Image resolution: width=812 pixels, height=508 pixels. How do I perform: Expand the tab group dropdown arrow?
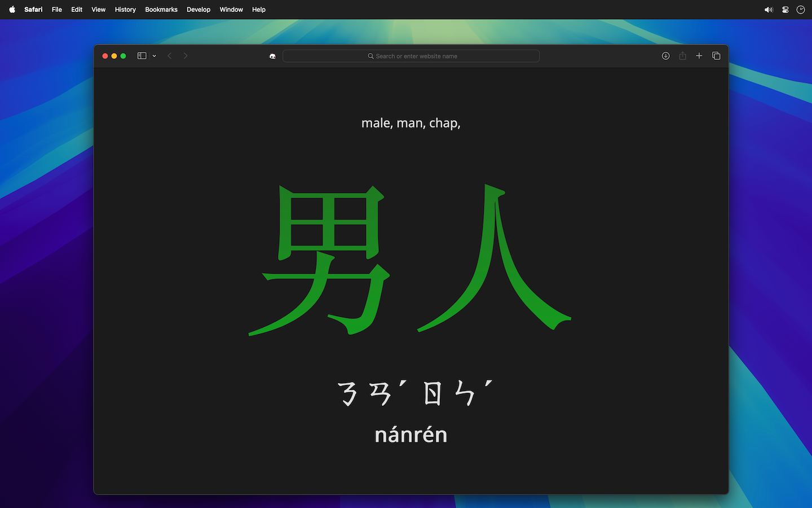[154, 56]
